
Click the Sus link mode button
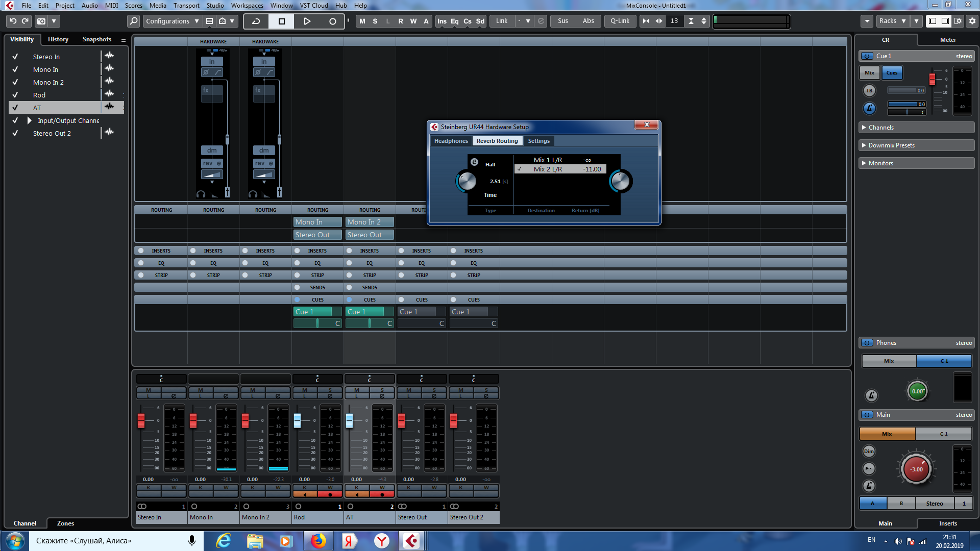click(x=563, y=21)
